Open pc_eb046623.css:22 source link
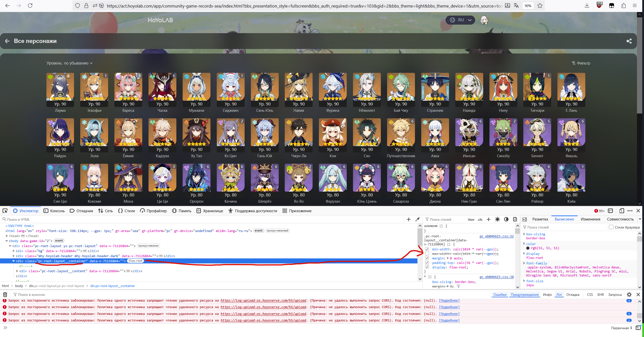Viewport: 644px width, 337px height. 496,236
